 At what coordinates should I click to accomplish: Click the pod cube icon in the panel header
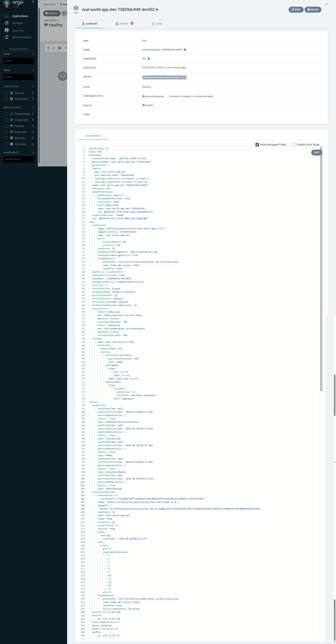coord(76,8)
